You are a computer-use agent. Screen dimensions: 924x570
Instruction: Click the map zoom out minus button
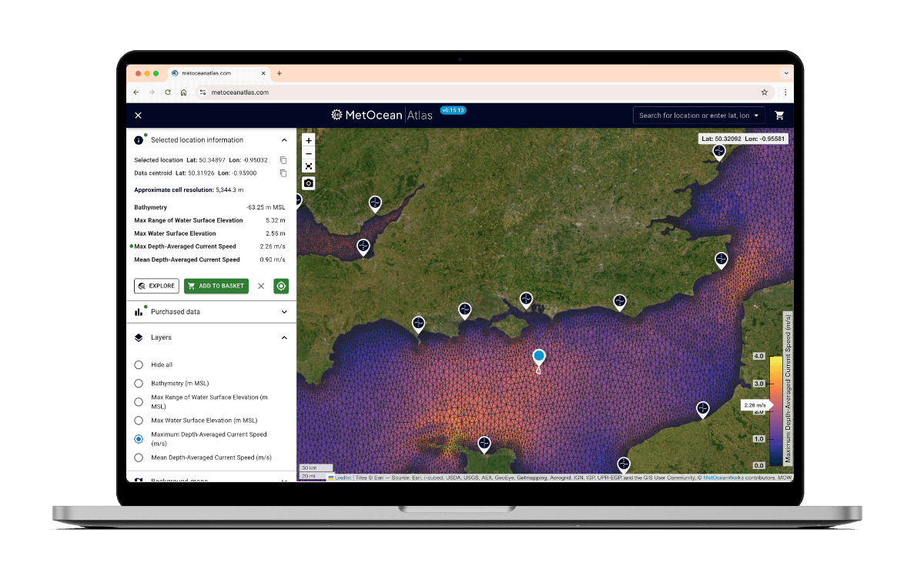click(x=309, y=153)
